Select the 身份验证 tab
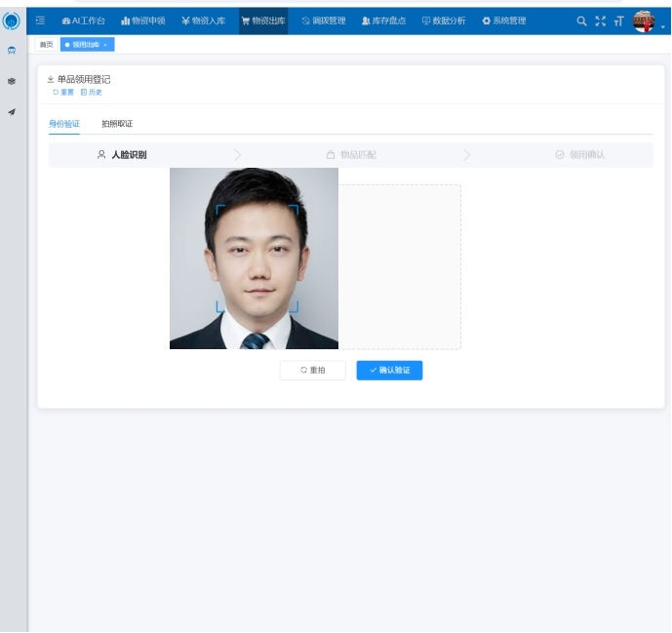 pos(64,124)
